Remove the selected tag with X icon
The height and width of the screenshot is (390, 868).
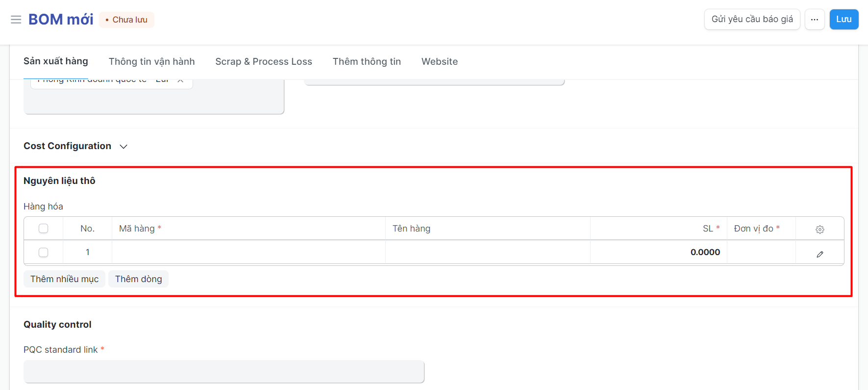click(x=180, y=80)
